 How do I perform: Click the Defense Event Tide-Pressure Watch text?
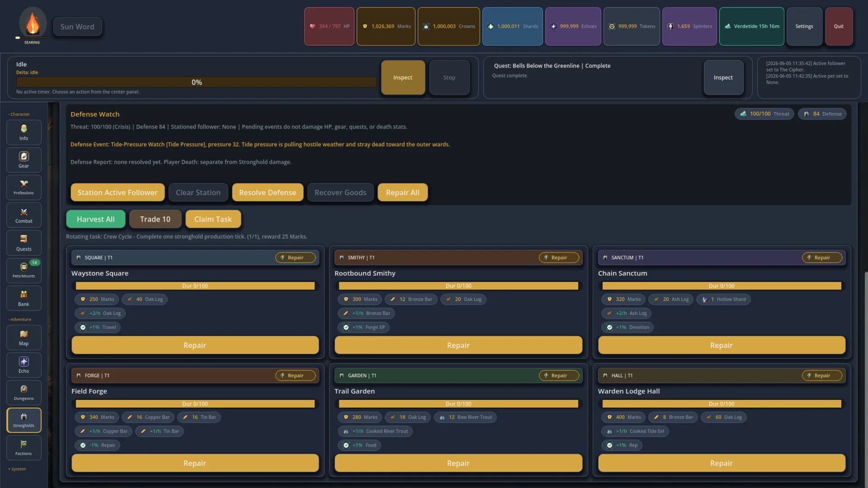[260, 145]
